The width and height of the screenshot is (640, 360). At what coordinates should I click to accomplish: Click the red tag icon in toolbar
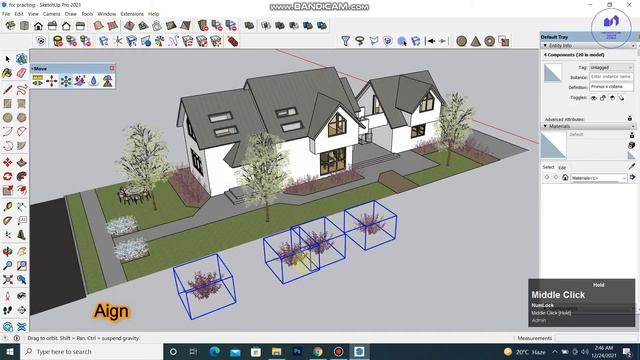232,41
